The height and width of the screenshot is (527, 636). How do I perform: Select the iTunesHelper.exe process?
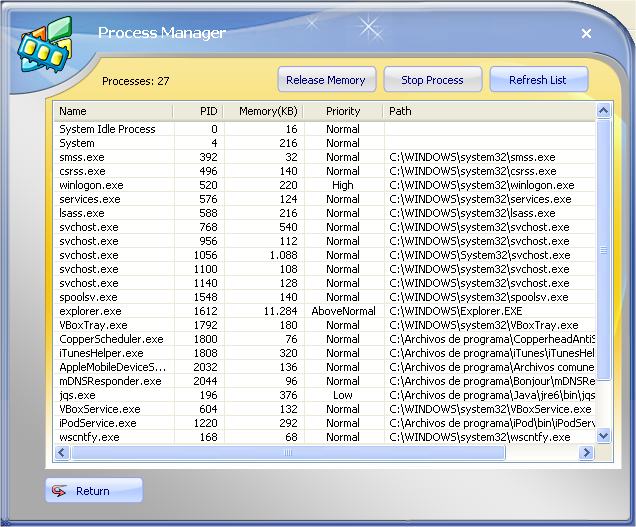[x=324, y=353]
